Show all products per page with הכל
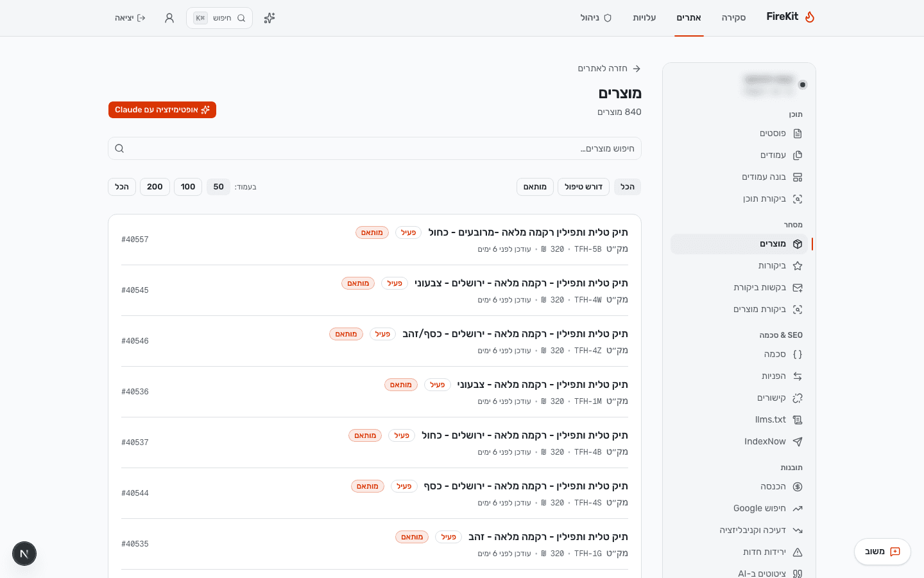This screenshot has height=578, width=924. (122, 187)
